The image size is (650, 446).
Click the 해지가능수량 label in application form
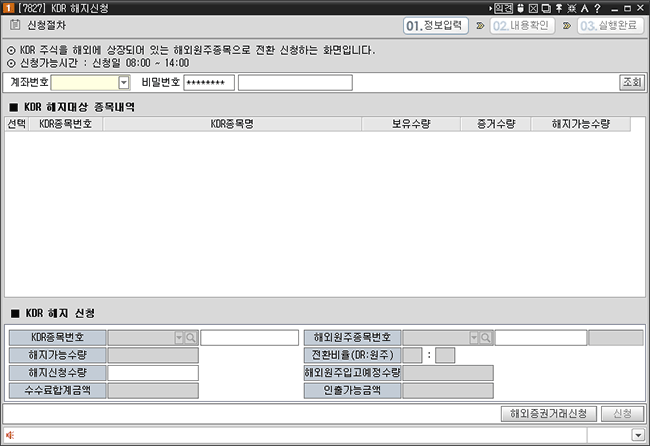click(x=57, y=355)
